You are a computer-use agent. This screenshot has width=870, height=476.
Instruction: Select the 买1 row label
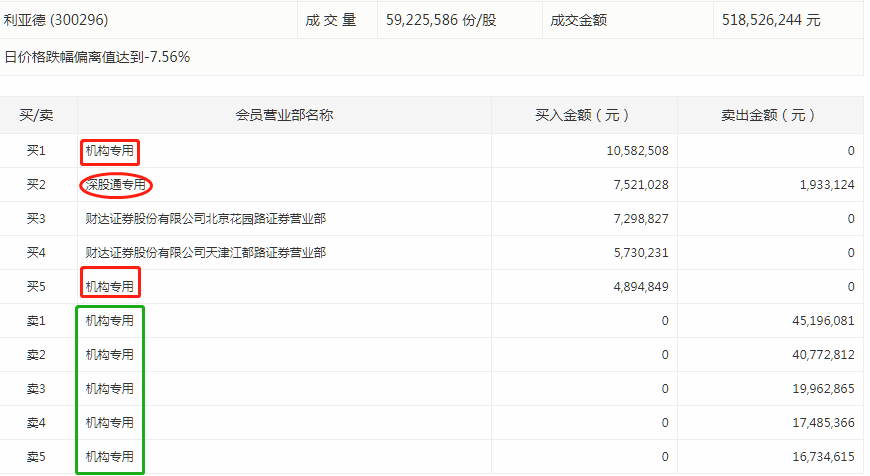click(x=36, y=151)
